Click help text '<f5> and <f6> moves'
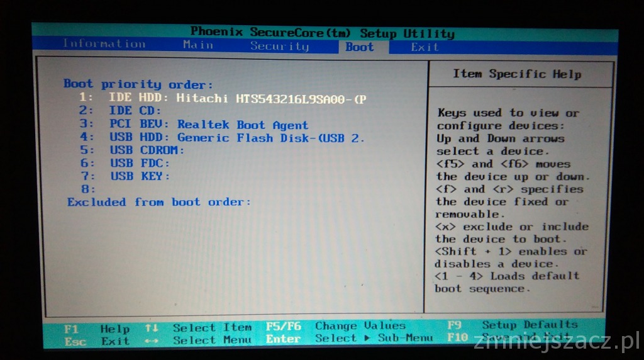This screenshot has height=360, width=644. 504,164
